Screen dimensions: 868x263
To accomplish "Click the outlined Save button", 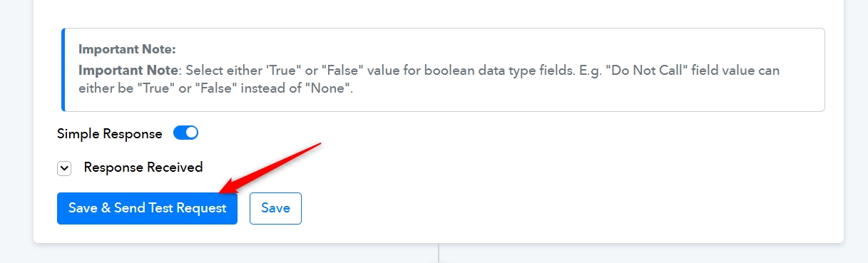I will 275,208.
